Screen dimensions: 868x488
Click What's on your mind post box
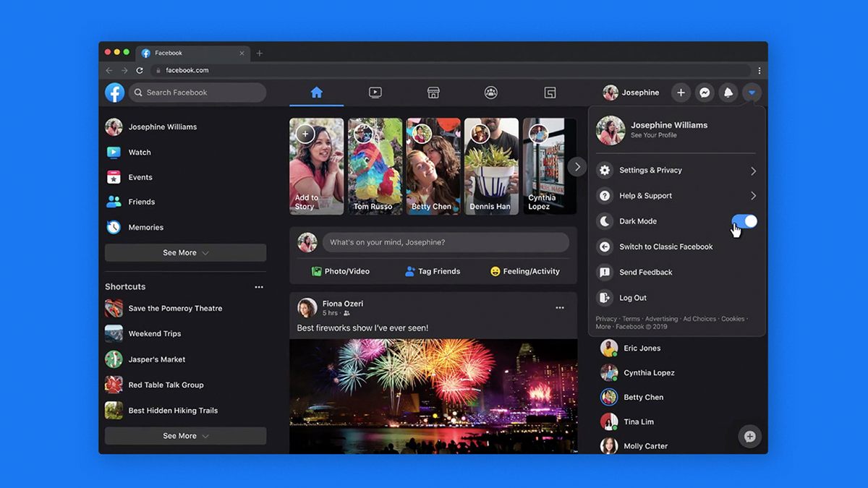coord(446,242)
